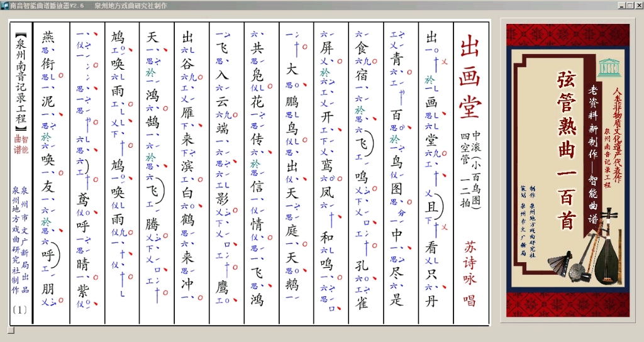Click the lyric character 鹰
644x342 pixels.
coord(222,287)
